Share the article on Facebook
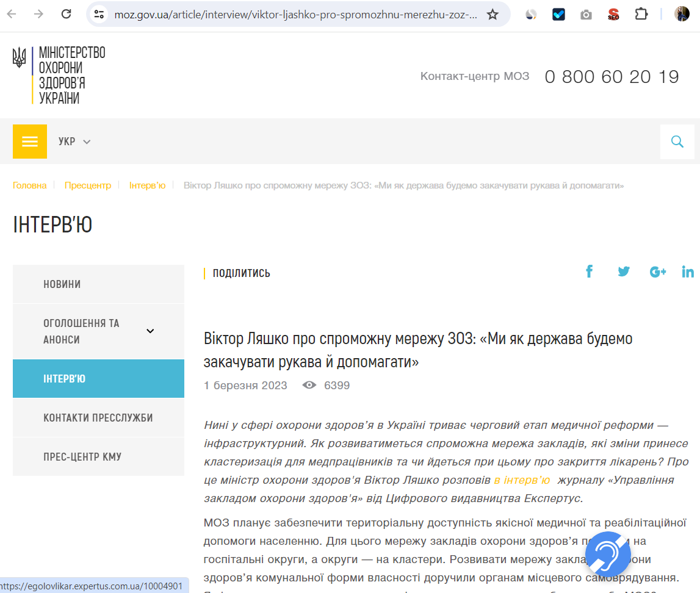This screenshot has height=593, width=700. pyautogui.click(x=589, y=271)
